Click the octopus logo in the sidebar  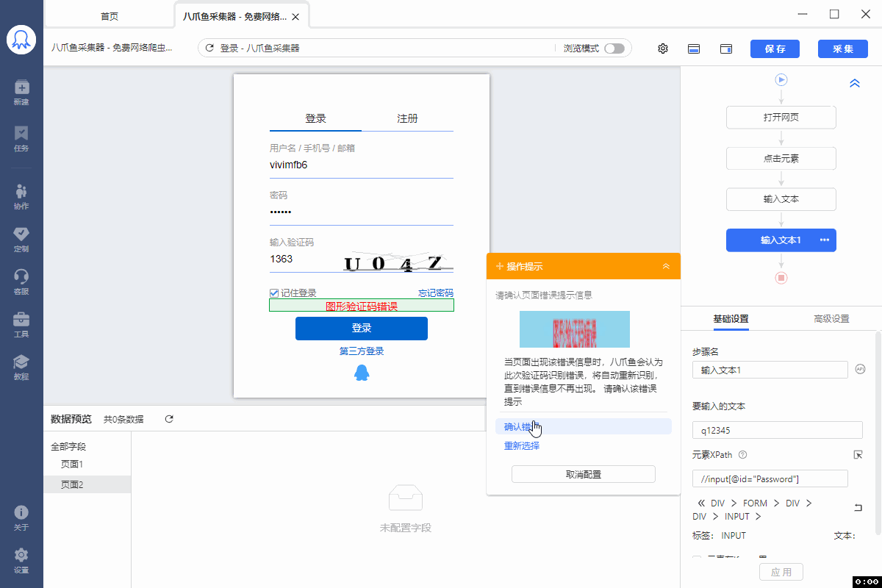[21, 40]
